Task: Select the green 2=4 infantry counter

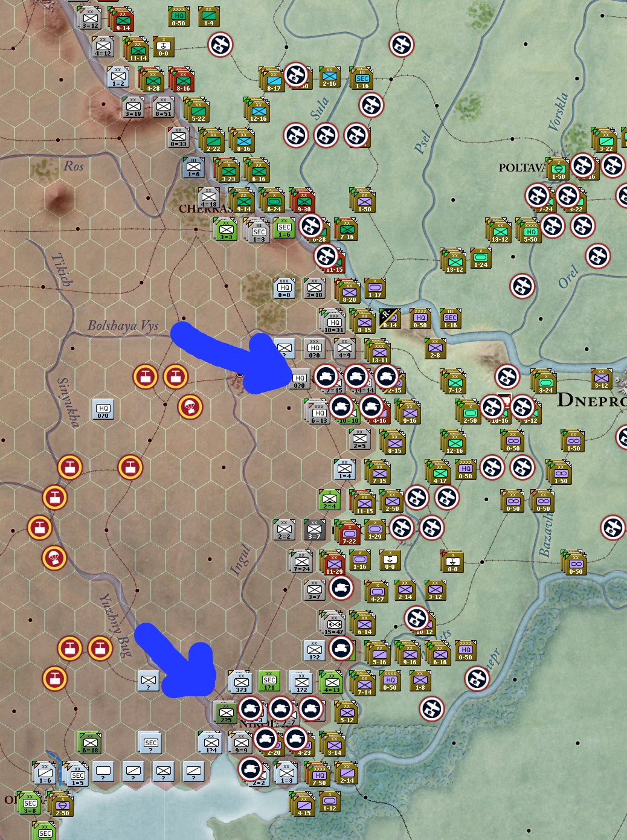Action: tap(329, 499)
